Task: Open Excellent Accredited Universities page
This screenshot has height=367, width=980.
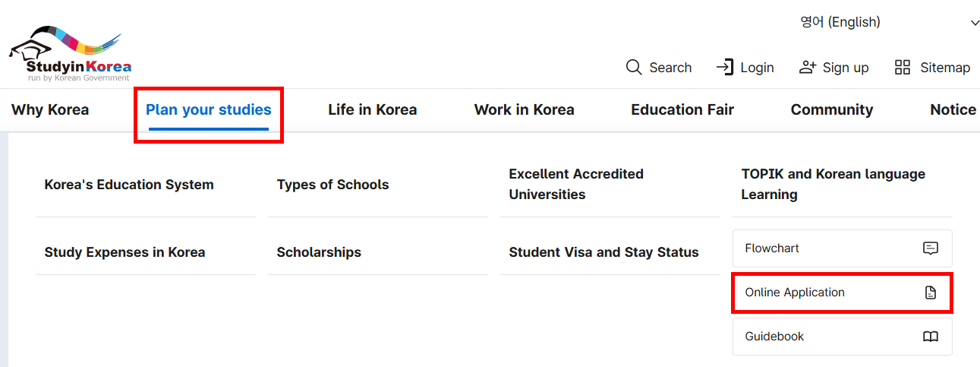Action: [576, 184]
